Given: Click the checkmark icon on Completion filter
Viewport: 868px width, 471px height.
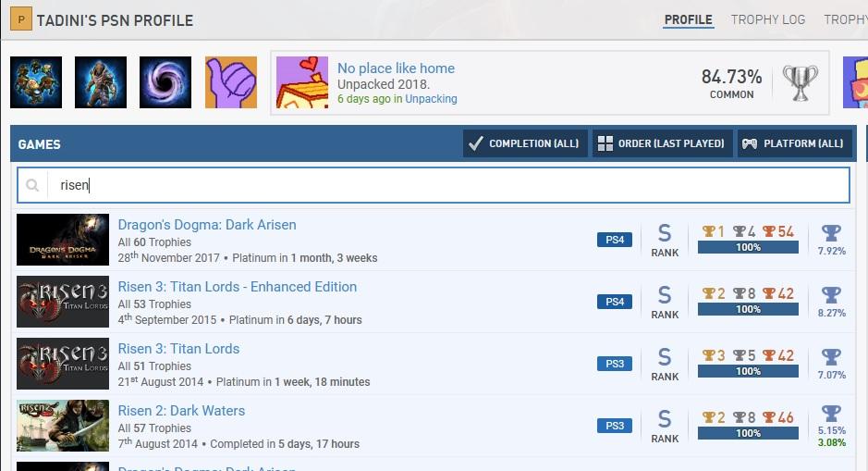Looking at the screenshot, I should [x=475, y=143].
